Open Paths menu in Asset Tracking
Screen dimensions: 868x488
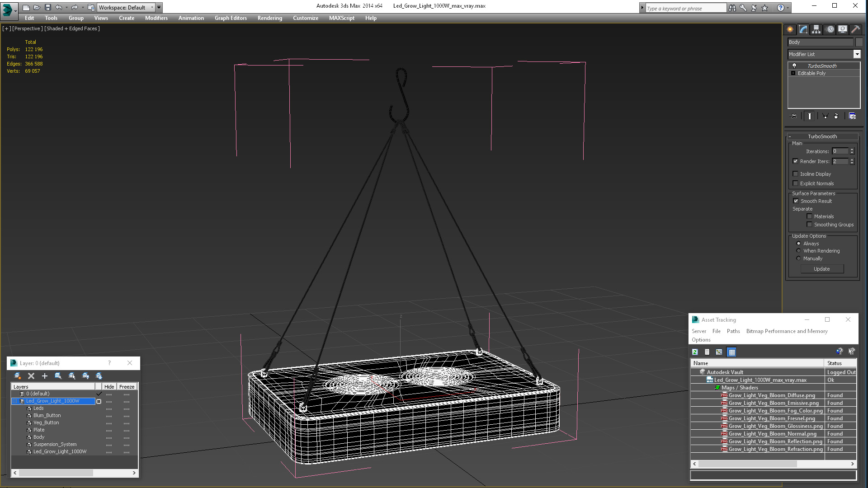733,331
